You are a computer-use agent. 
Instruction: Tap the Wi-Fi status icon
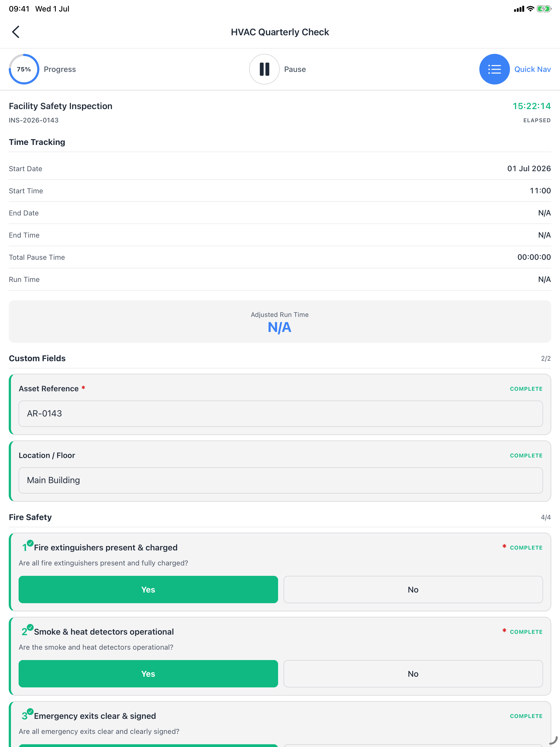[530, 9]
